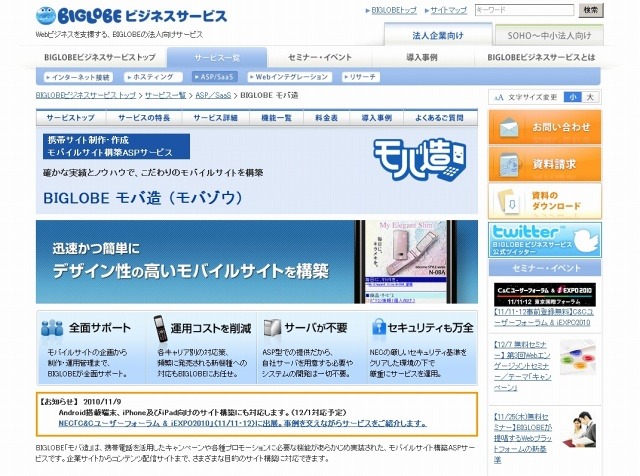Click the envelope icon on お問い合わせ

pyautogui.click(x=509, y=128)
